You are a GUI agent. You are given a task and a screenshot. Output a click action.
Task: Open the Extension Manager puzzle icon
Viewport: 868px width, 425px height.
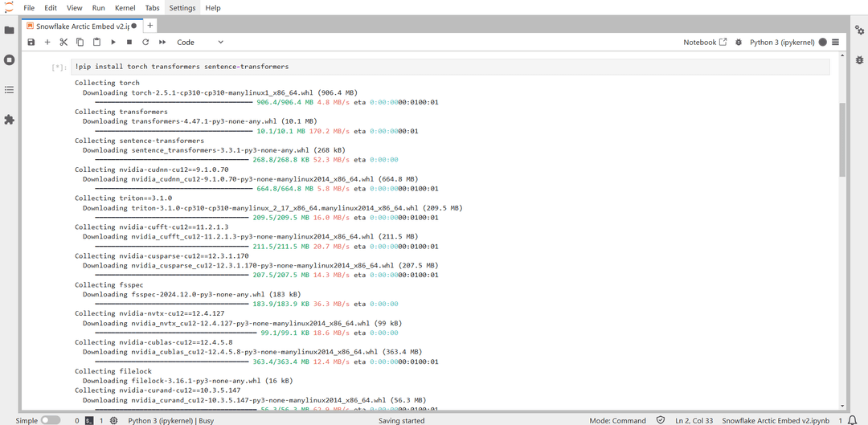click(x=9, y=120)
